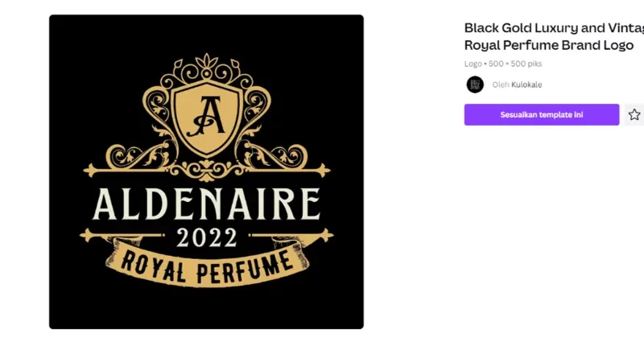Click the gold divider right of 2022

pos(291,235)
